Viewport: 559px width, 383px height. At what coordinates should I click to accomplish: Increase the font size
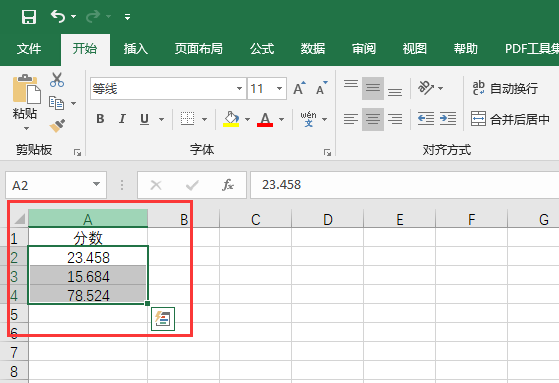point(299,88)
